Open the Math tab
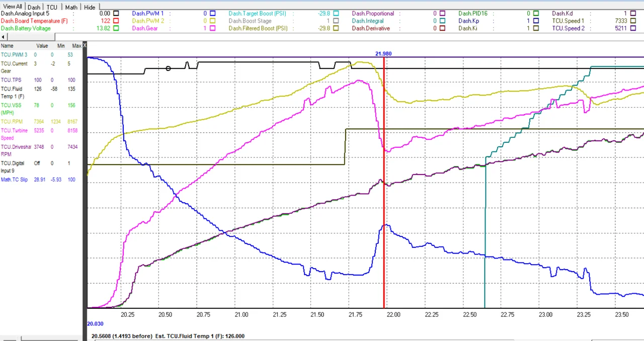The width and height of the screenshot is (644, 341). [71, 7]
